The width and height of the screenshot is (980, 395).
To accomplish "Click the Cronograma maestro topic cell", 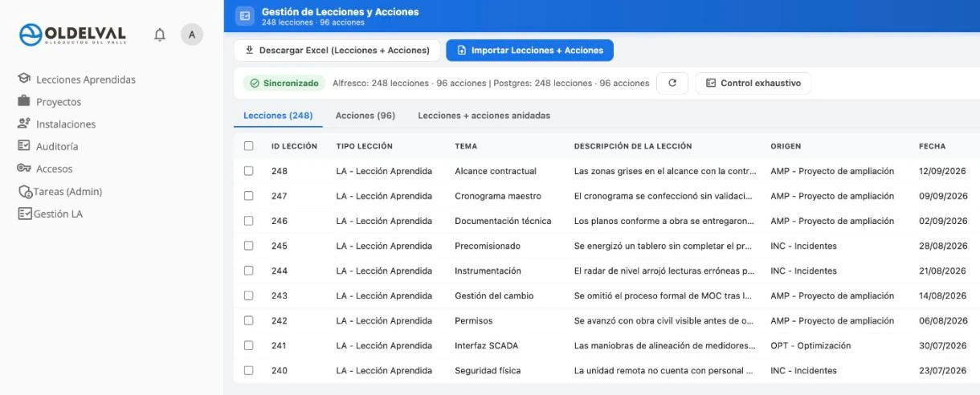I will tap(498, 196).
